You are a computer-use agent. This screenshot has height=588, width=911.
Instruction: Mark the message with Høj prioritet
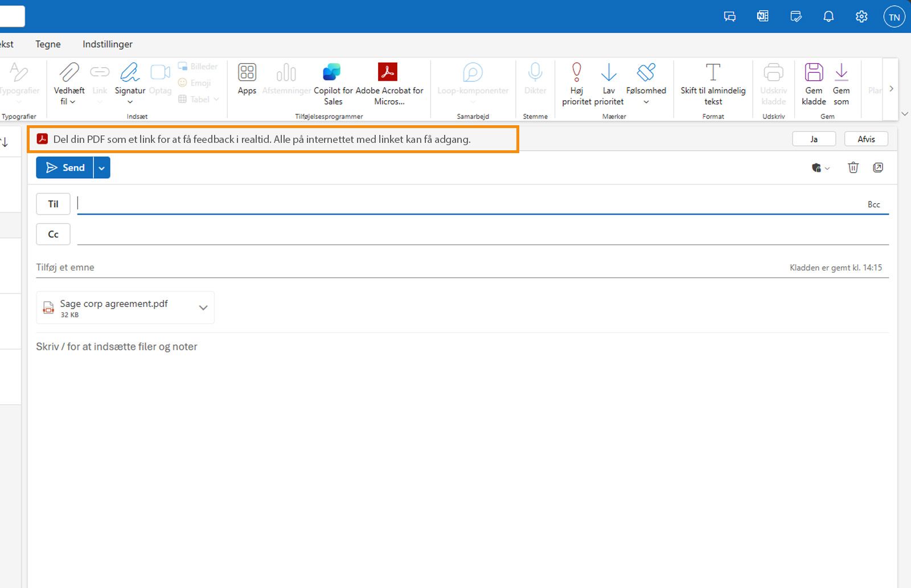pos(576,83)
